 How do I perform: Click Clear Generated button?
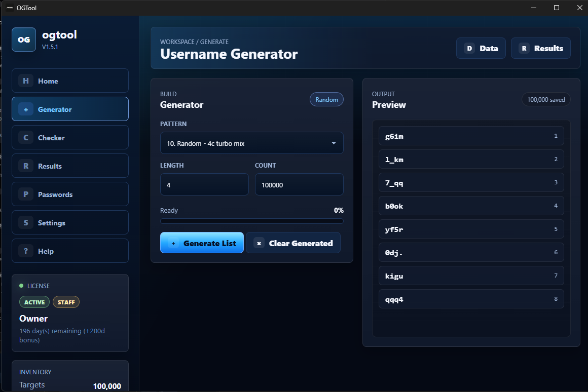(x=293, y=243)
